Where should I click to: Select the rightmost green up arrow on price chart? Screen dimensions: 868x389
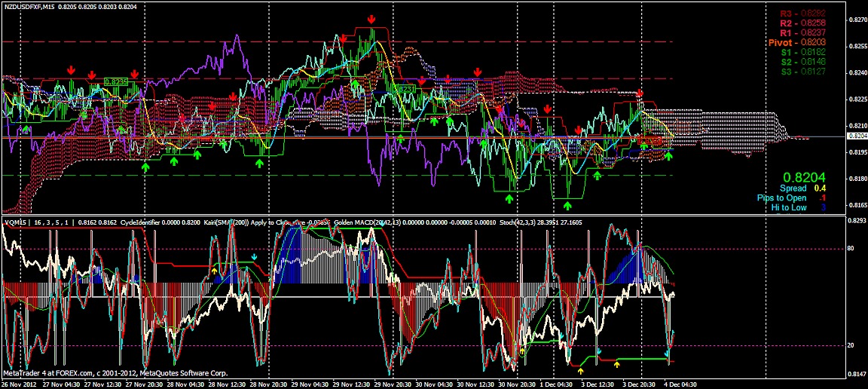tap(668, 155)
